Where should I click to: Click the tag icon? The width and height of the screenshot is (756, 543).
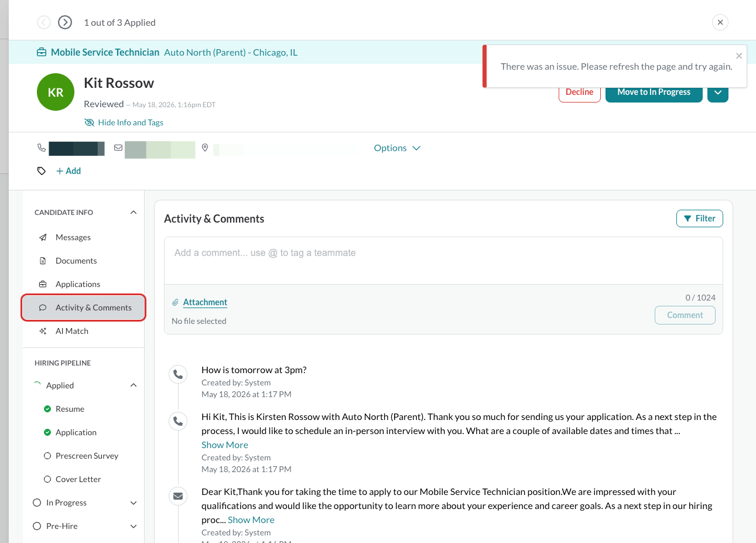pyautogui.click(x=42, y=171)
